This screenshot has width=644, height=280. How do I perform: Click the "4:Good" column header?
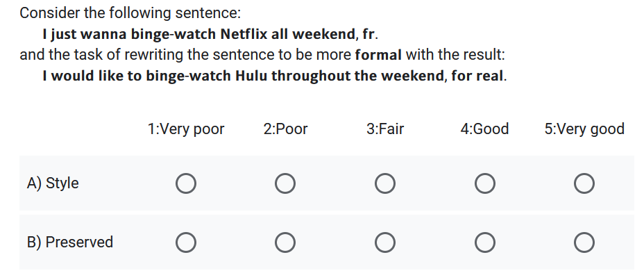(x=484, y=129)
